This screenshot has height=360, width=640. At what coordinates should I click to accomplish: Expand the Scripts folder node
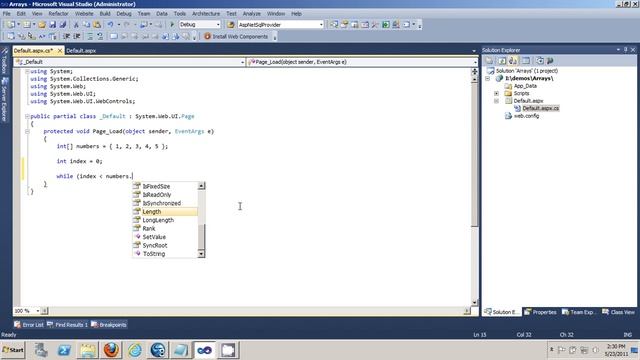(x=496, y=93)
